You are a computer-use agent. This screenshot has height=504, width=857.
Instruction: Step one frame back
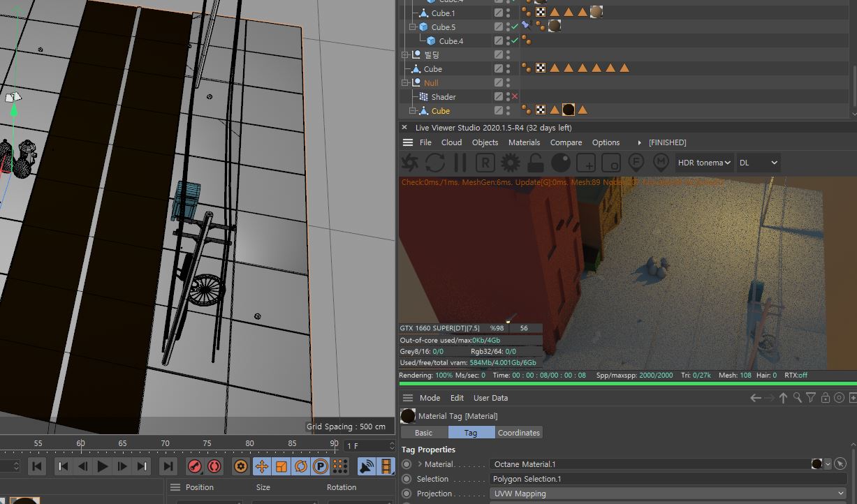(82, 466)
